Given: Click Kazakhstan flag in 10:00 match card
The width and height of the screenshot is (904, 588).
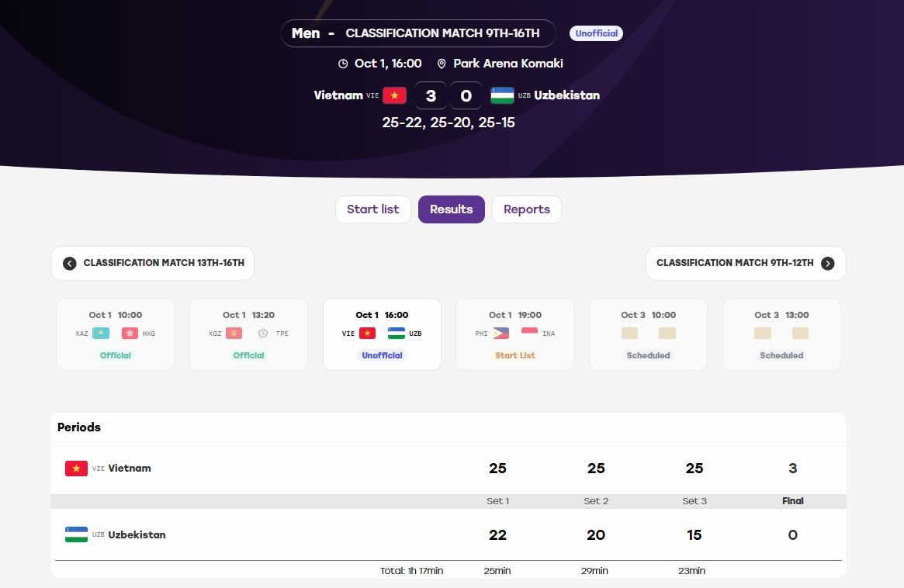Looking at the screenshot, I should (x=101, y=334).
